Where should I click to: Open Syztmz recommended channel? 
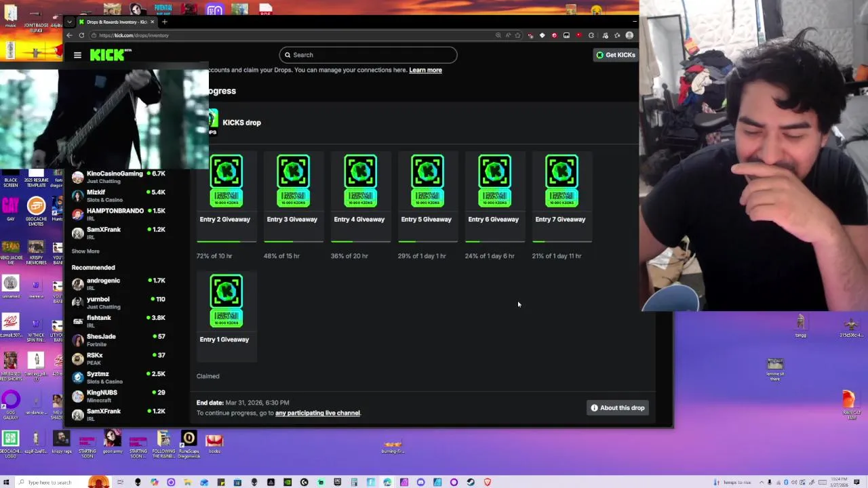119,377
